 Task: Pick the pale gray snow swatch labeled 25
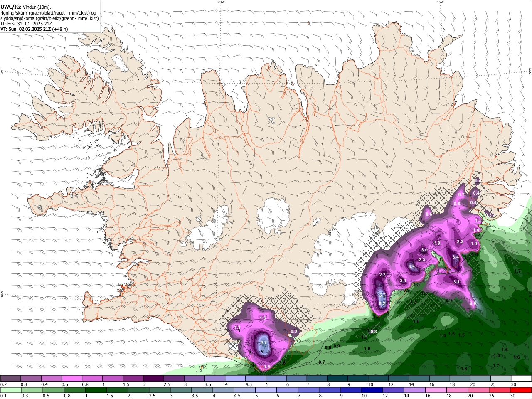tap(501, 379)
